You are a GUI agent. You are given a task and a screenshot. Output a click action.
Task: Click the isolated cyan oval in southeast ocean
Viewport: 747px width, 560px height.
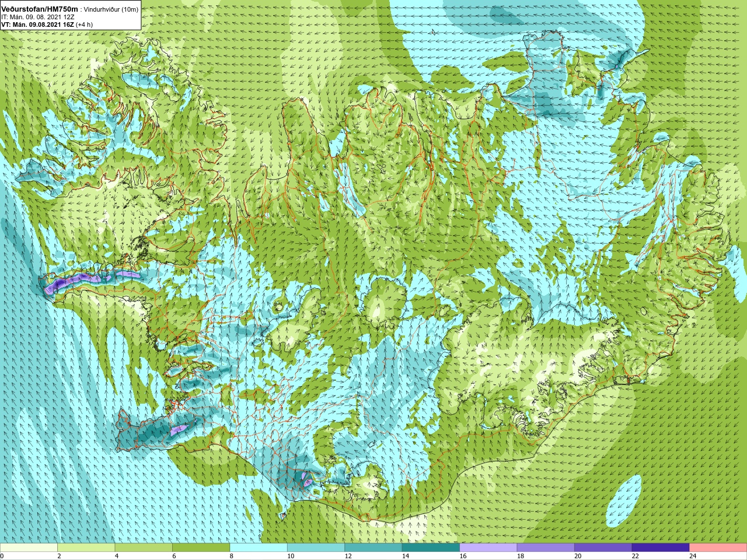(x=624, y=500)
